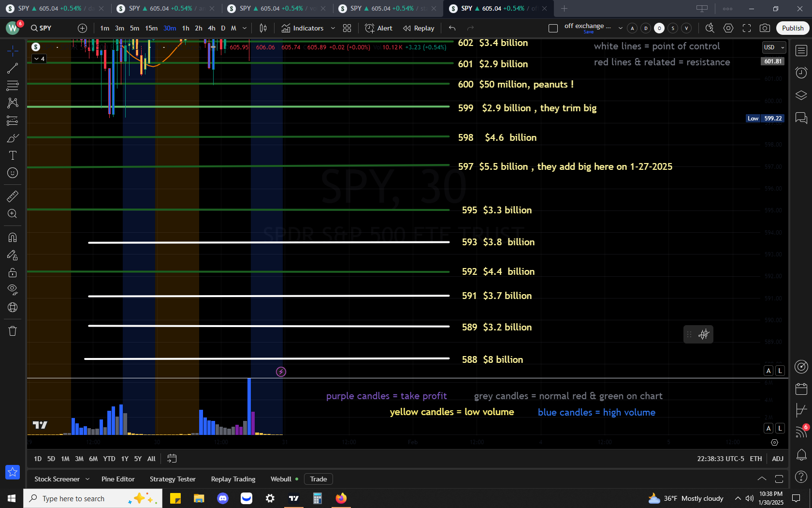Toggle ETH extended trading hours
This screenshot has width=812, height=508.
(756, 459)
